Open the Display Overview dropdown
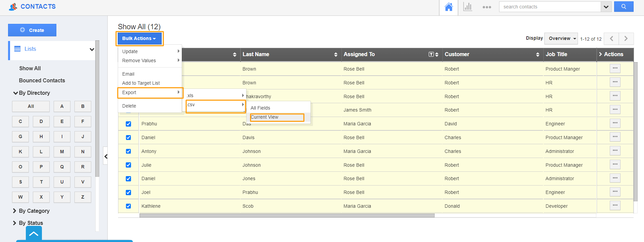 pos(561,39)
